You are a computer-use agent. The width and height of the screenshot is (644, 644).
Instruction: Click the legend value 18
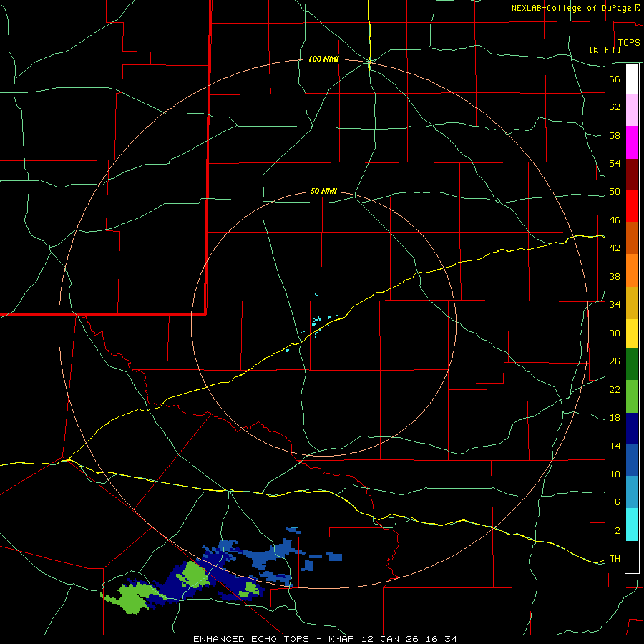tap(615, 418)
